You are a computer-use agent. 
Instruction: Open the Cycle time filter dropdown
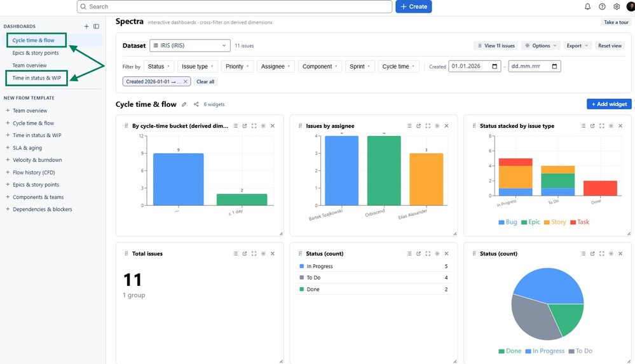(399, 67)
